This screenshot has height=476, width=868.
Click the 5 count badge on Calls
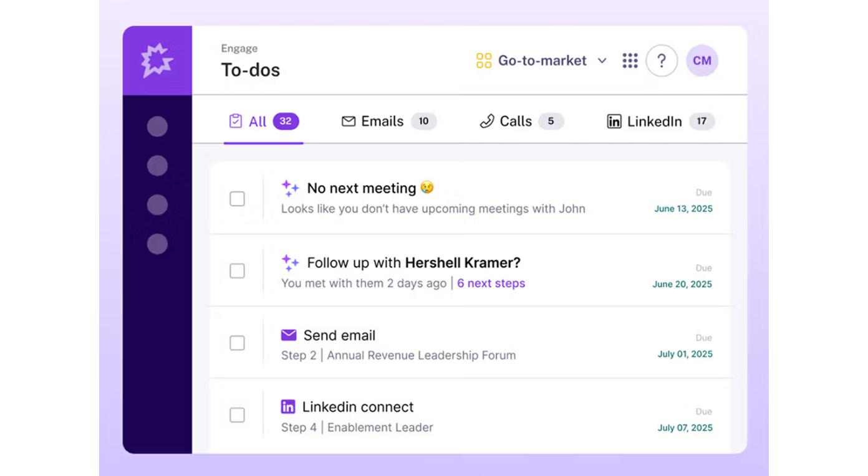[551, 121]
